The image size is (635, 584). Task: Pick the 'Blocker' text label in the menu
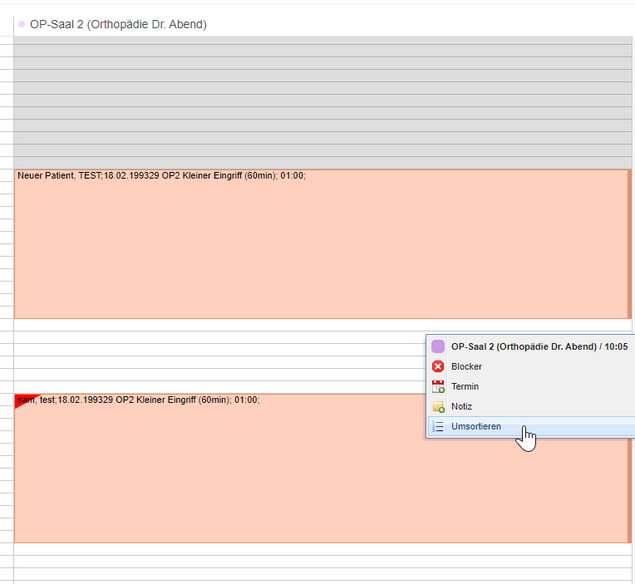466,367
